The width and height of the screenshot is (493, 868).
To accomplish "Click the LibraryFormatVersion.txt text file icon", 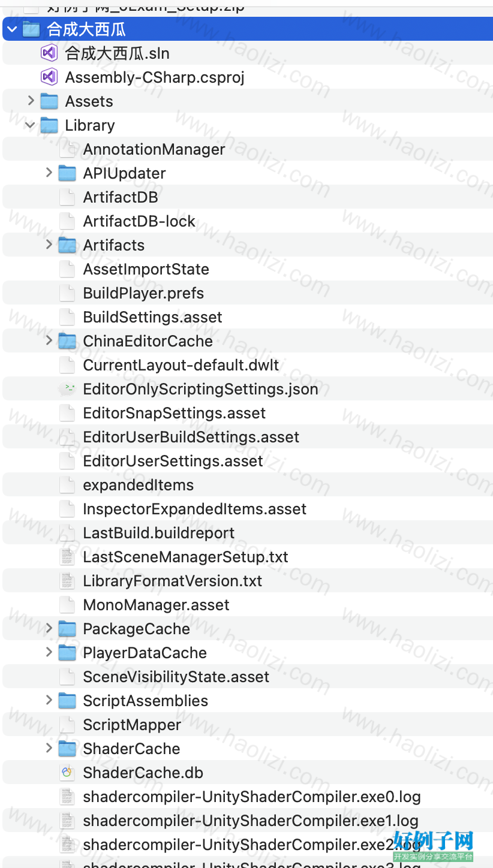I will click(x=68, y=581).
